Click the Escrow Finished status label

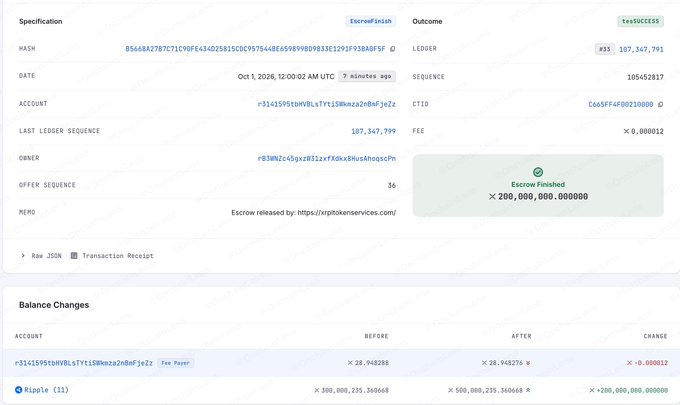pyautogui.click(x=538, y=184)
